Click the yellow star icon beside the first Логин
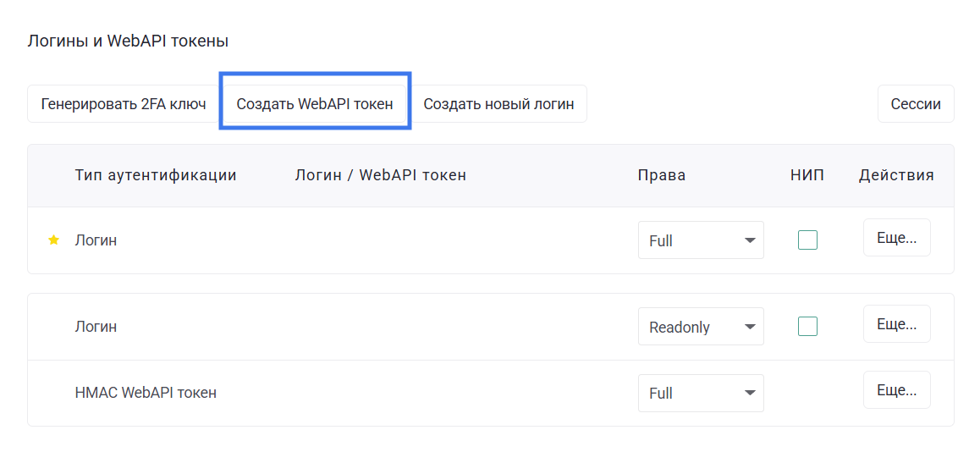The width and height of the screenshot is (980, 463). tap(54, 240)
